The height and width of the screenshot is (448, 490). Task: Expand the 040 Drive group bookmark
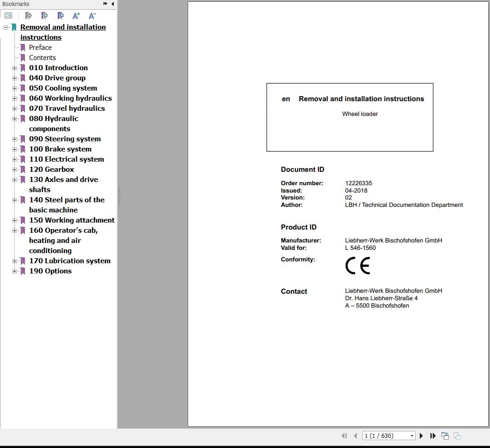[14, 79]
